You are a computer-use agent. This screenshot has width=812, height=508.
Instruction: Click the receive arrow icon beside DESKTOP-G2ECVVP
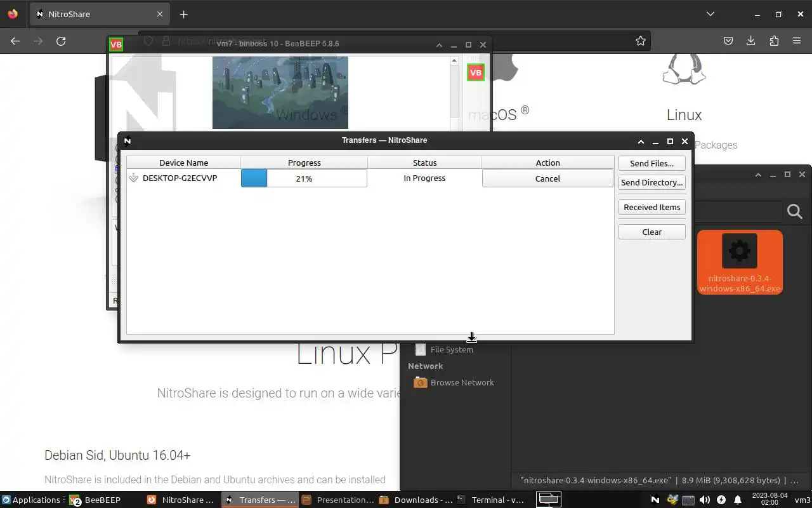coord(133,178)
